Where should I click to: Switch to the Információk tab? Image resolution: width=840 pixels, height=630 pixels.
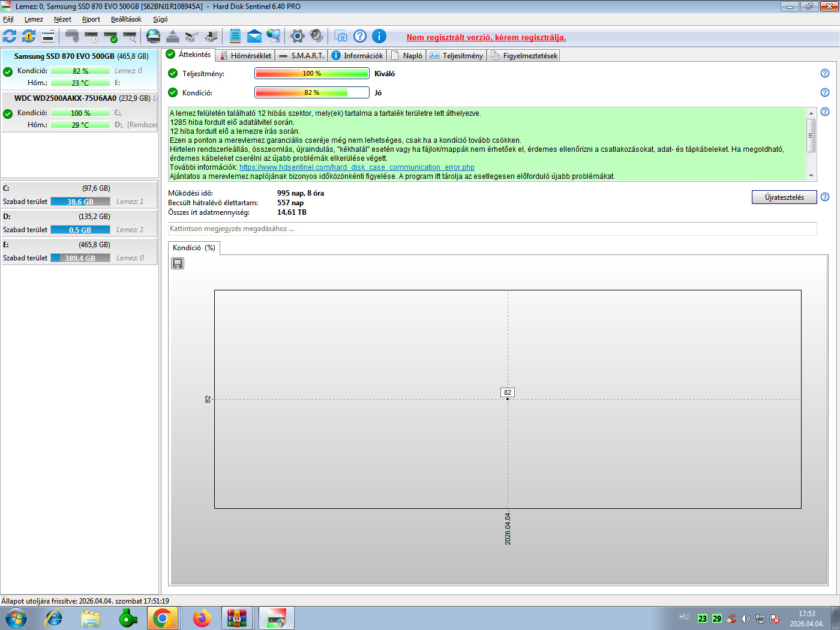coord(357,55)
